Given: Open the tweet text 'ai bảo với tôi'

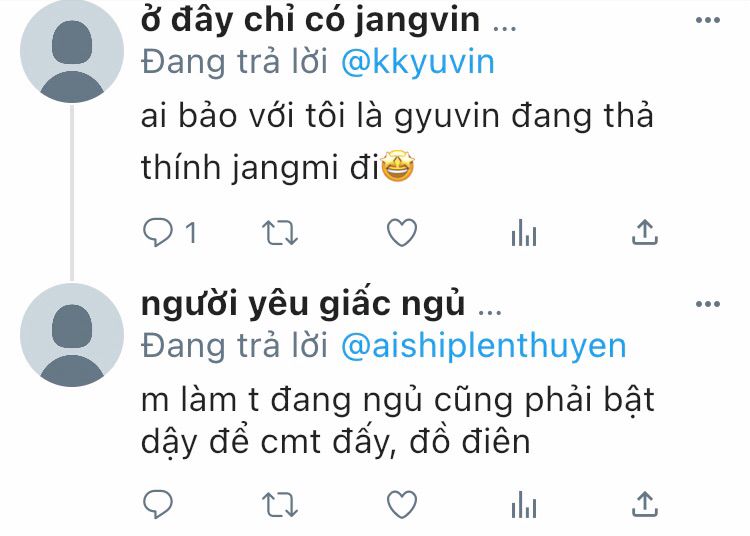Looking at the screenshot, I should pyautogui.click(x=397, y=142).
